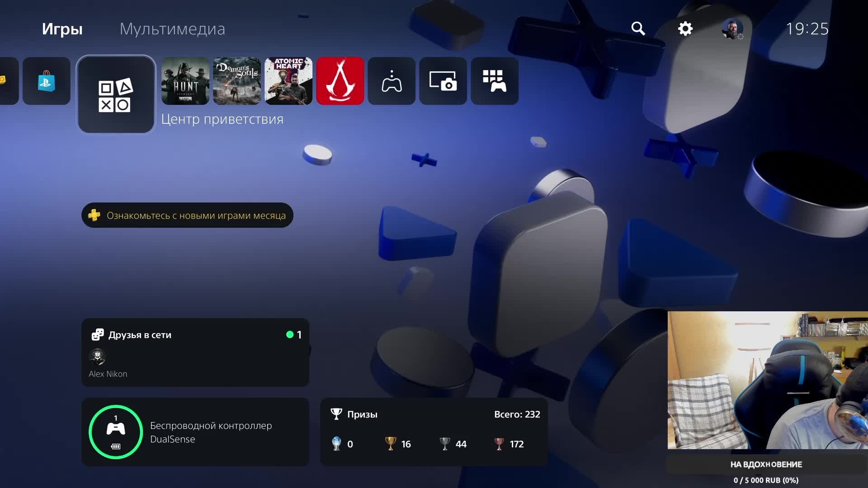Viewport: 868px width, 488px height.
Task: Switch to the Мультимедиа tab
Action: coord(172,29)
